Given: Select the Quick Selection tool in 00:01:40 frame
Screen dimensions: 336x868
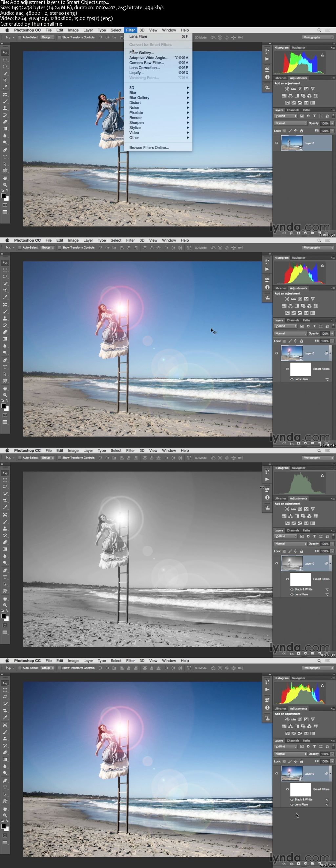Looking at the screenshot, I should (5, 283).
